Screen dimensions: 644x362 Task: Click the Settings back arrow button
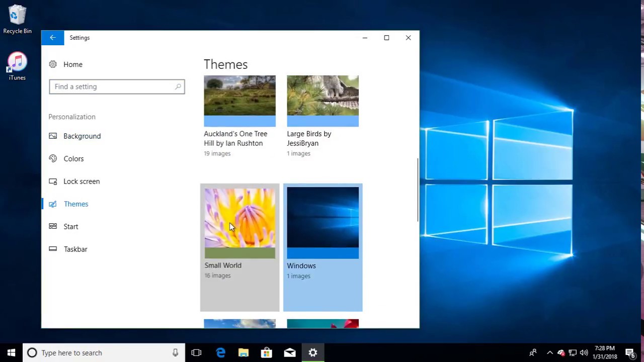[x=53, y=38]
